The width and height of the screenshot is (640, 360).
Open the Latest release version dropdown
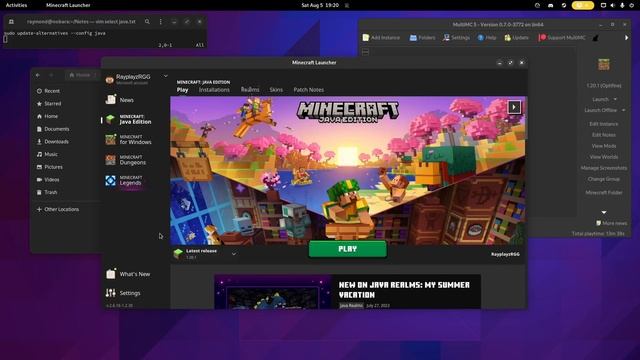234,254
